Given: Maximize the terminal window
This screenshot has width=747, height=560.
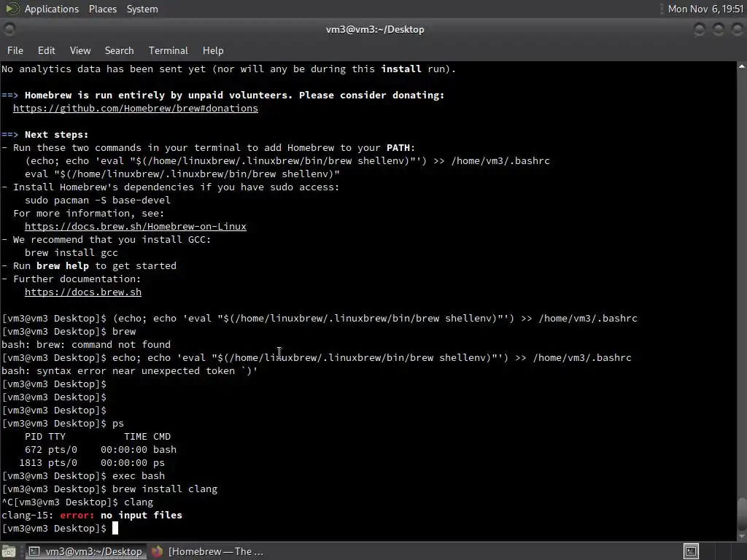Looking at the screenshot, I should (719, 29).
